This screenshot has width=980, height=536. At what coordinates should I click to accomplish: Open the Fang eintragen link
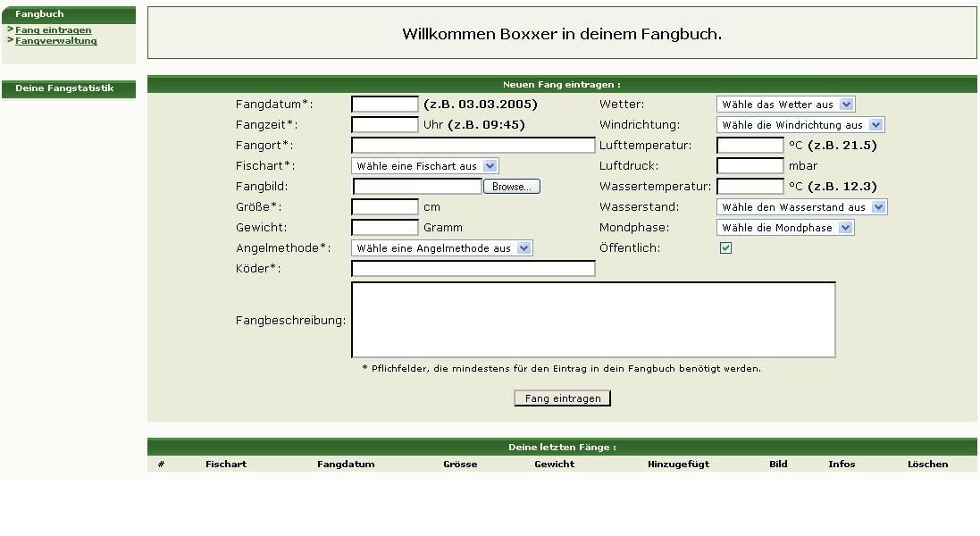point(53,30)
